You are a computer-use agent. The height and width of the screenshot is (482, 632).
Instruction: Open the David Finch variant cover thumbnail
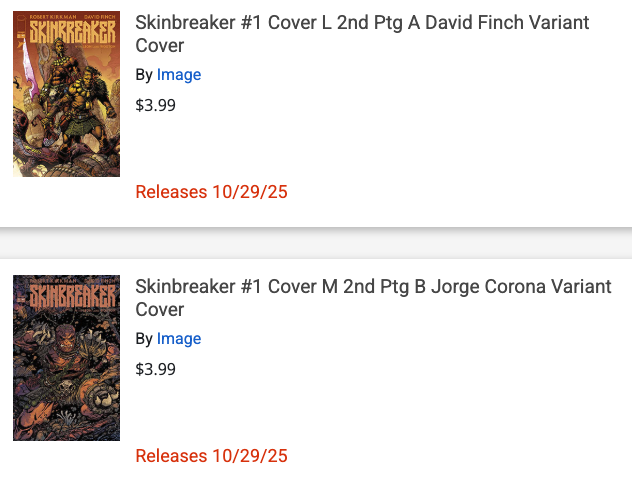[x=66, y=95]
